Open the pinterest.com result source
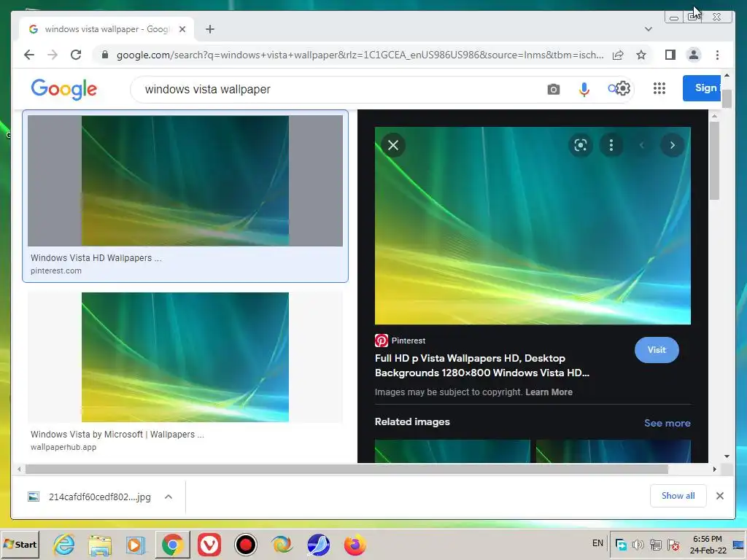747x560 pixels. (x=55, y=271)
